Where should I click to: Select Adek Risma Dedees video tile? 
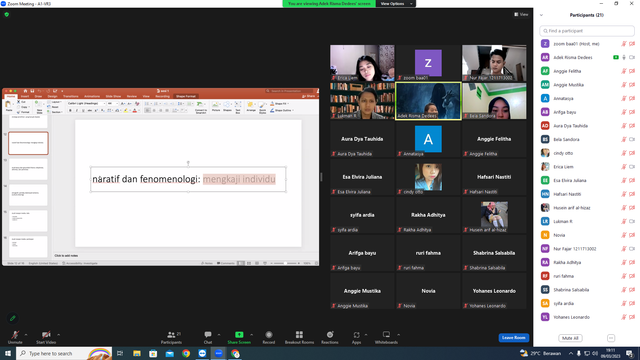pyautogui.click(x=428, y=101)
